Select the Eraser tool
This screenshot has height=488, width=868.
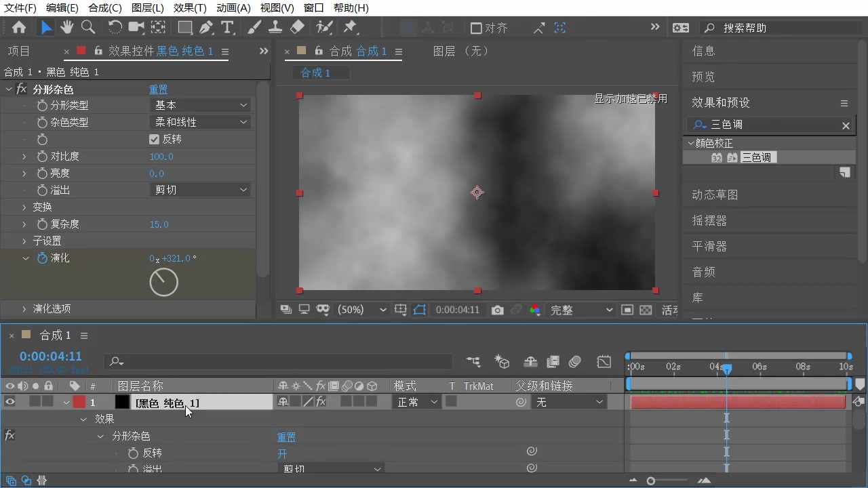(x=297, y=27)
